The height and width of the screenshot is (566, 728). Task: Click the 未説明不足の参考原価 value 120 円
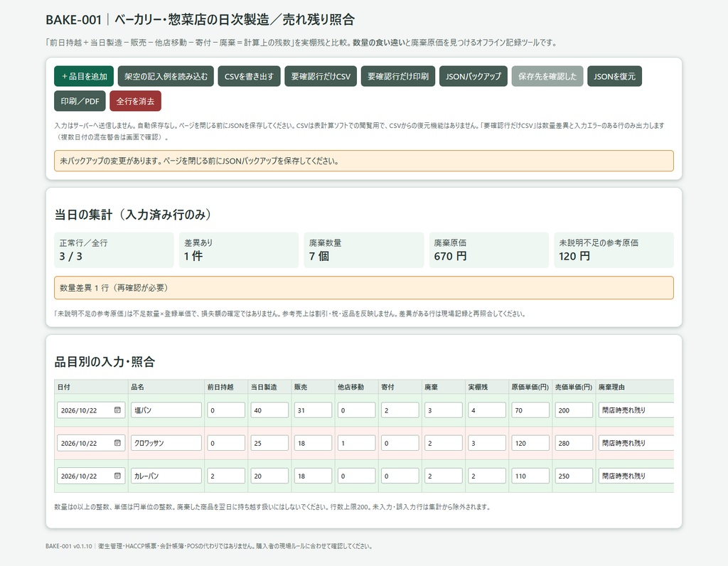(574, 256)
